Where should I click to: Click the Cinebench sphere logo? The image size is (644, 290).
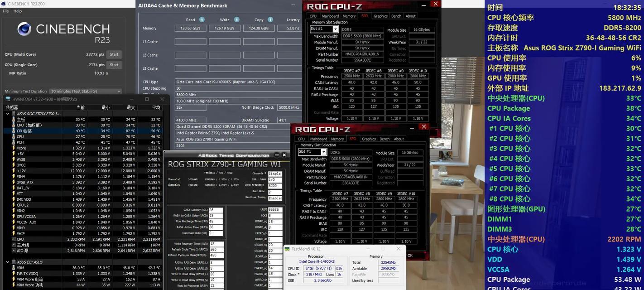pyautogui.click(x=24, y=29)
